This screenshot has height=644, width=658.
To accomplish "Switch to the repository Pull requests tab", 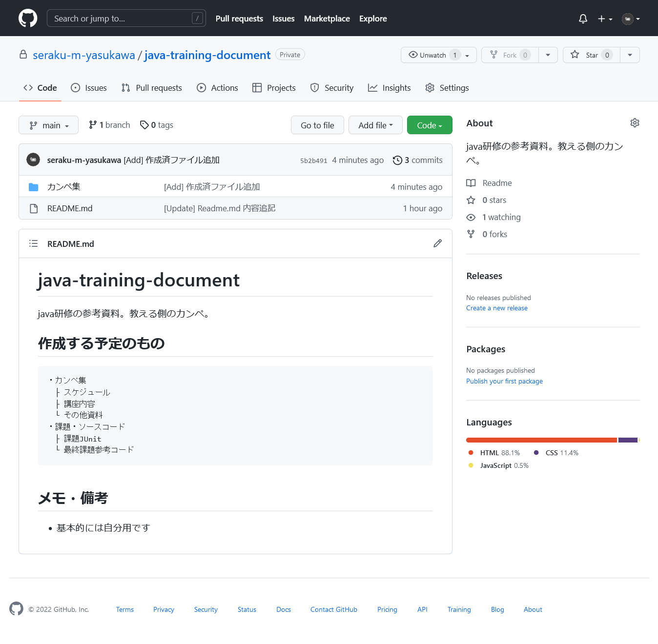I will pyautogui.click(x=152, y=88).
